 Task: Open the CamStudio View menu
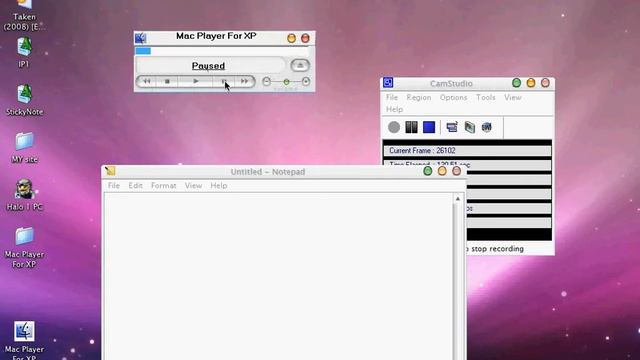pos(513,98)
